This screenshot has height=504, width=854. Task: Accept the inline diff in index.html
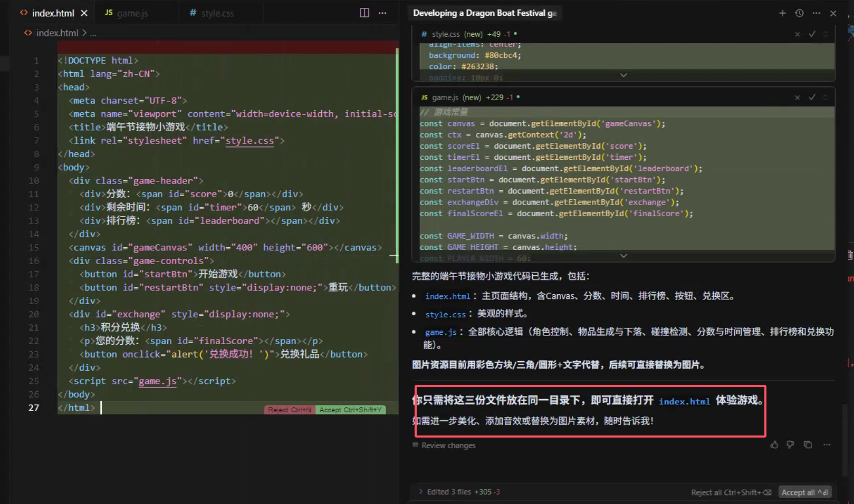click(350, 410)
